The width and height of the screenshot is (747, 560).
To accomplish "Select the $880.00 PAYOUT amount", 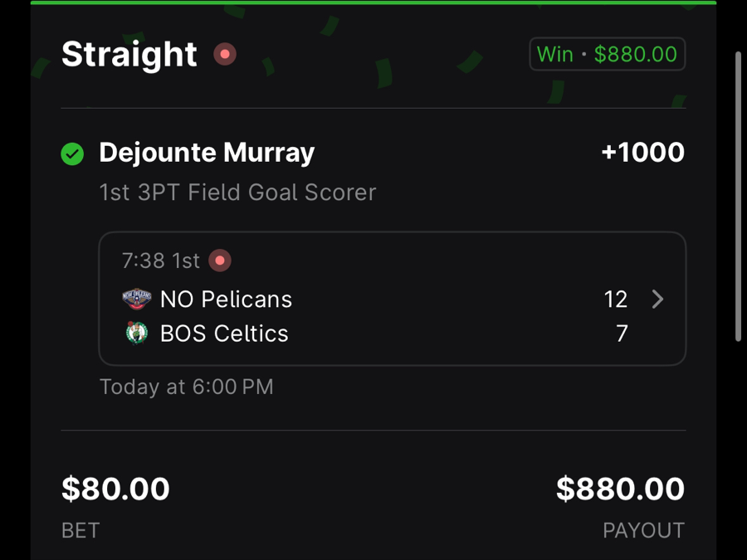I will click(x=620, y=489).
